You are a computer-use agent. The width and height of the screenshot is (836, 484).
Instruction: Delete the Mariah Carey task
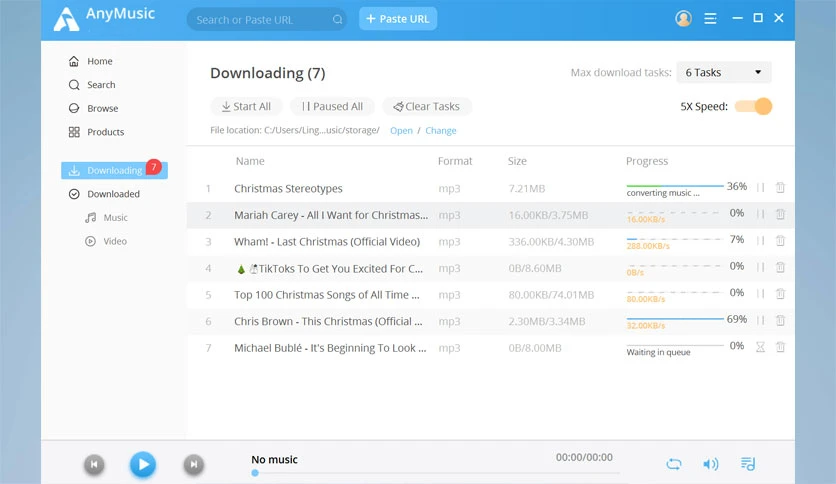[x=781, y=214]
